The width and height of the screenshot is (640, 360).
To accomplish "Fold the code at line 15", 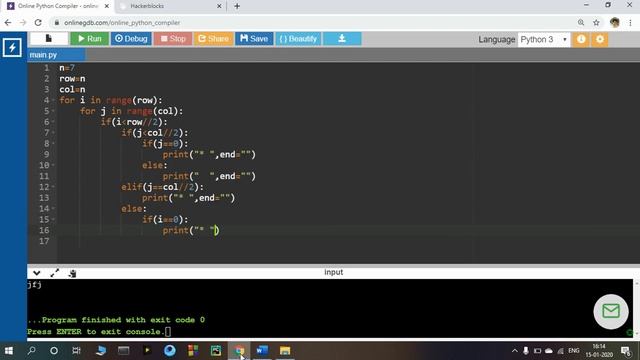I will tap(53, 220).
